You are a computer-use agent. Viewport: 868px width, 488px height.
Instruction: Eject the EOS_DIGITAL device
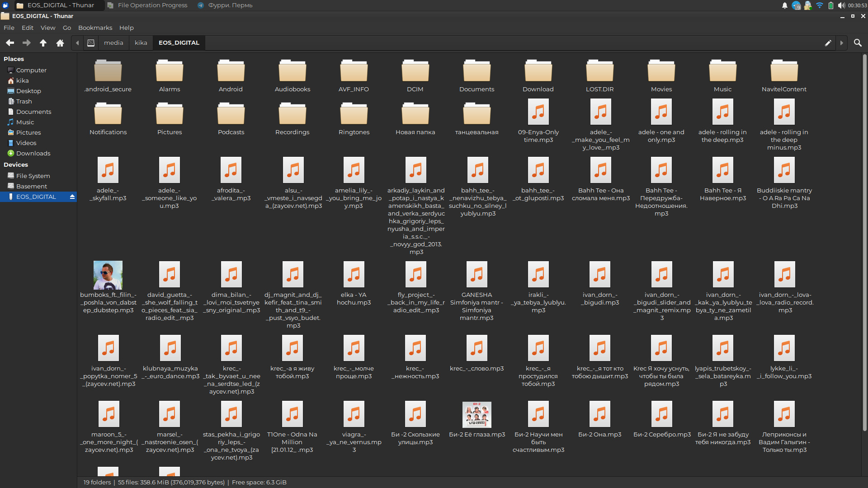pos(72,197)
